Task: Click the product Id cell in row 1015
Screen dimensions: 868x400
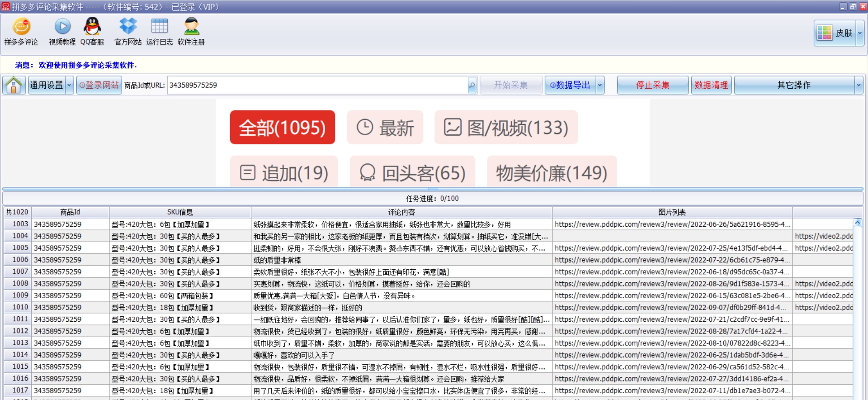Action: [x=70, y=367]
